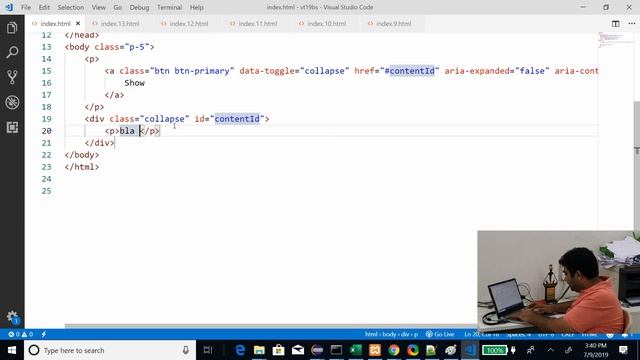Viewport: 640px width, 360px height.
Task: Click the Cortana microphone icon
Action: click(186, 350)
